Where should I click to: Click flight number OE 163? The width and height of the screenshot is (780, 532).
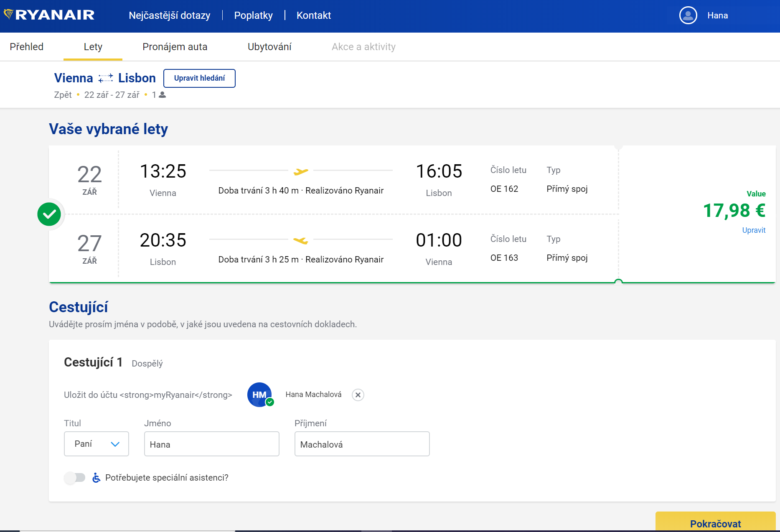pyautogui.click(x=504, y=258)
